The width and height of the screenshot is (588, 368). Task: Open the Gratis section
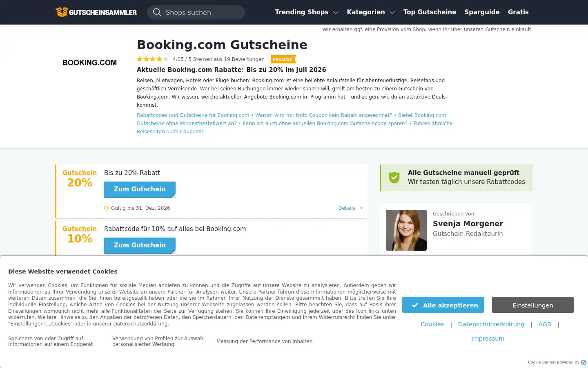(x=518, y=12)
